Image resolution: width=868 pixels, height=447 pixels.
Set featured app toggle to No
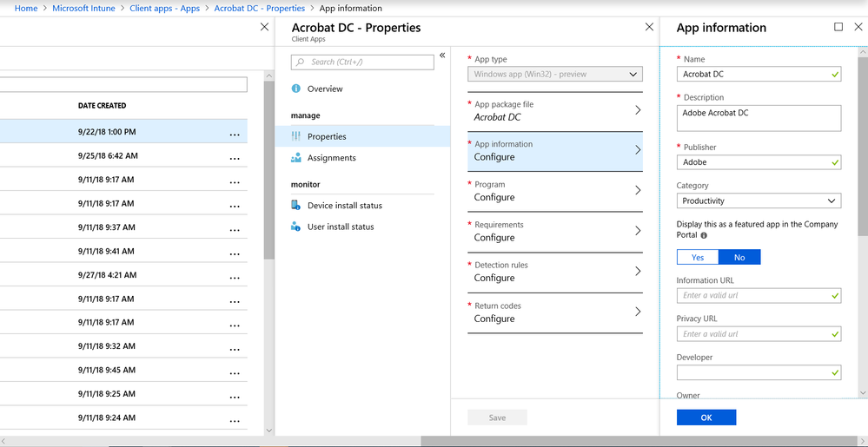[x=739, y=257]
